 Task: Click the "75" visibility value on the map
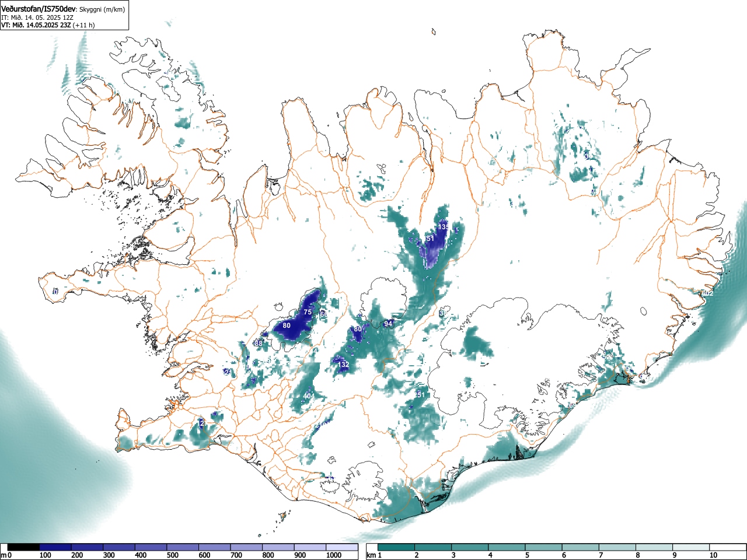(308, 313)
